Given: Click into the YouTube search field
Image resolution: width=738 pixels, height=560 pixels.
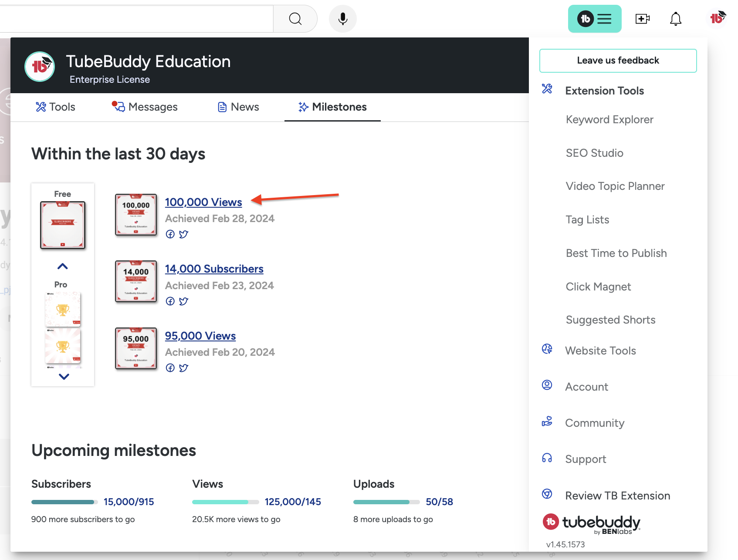Looking at the screenshot, I should coord(136,19).
